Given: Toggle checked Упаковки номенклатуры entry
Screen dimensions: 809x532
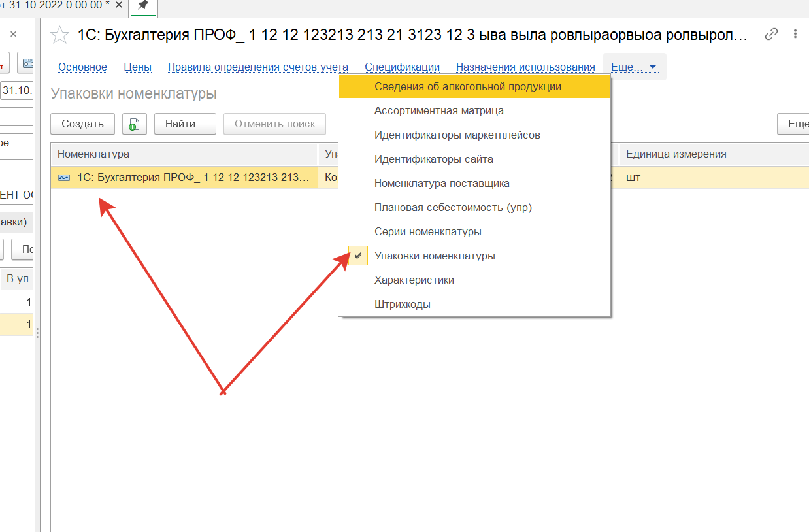Looking at the screenshot, I should click(x=474, y=256).
